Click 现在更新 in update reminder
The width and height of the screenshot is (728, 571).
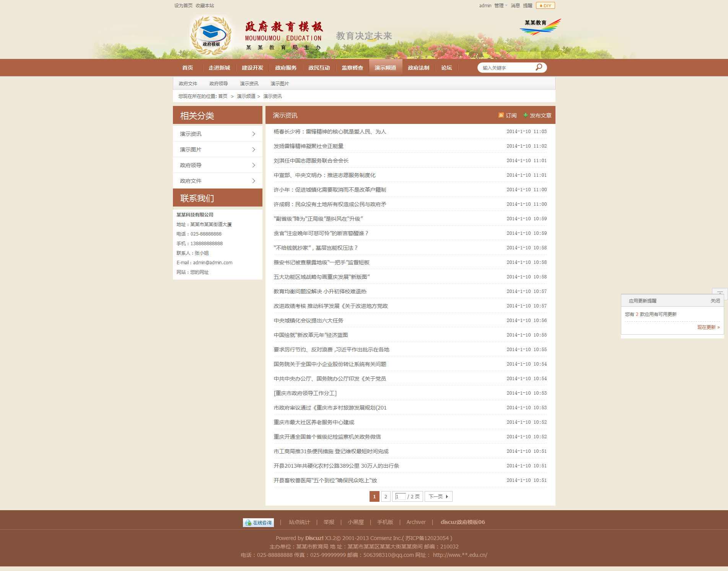pyautogui.click(x=708, y=327)
